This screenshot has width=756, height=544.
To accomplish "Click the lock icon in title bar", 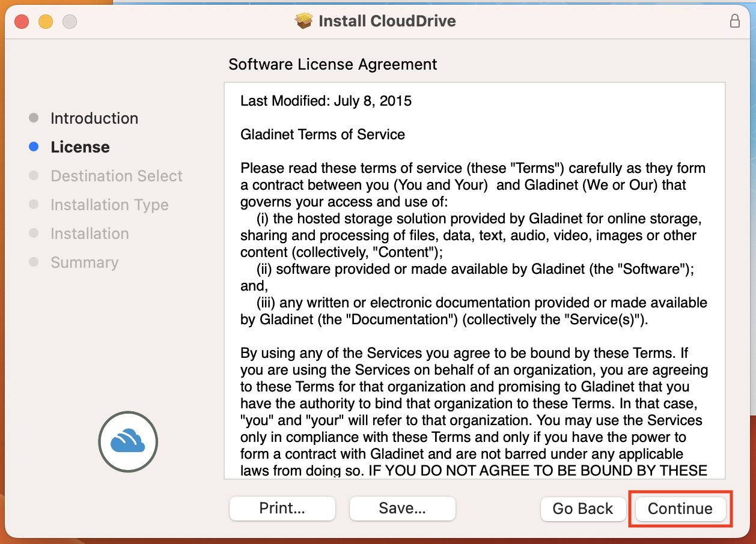I will tap(734, 21).
